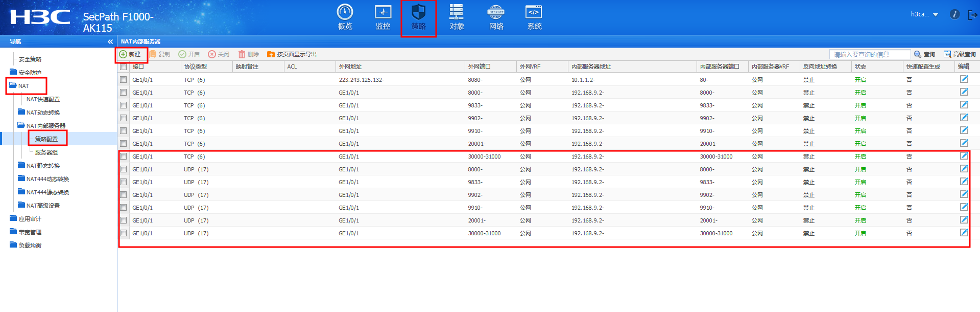The width and height of the screenshot is (980, 312).
Task: Select 服务器组 in navigation tree
Action: coord(46,152)
